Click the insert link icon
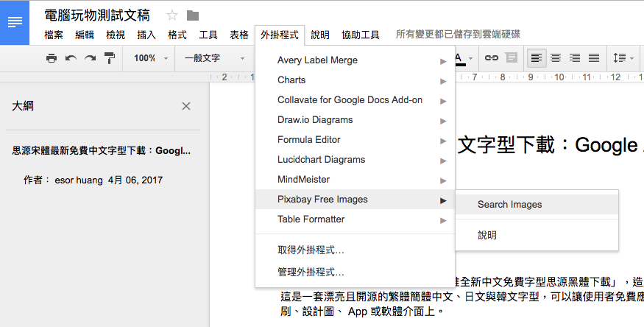Viewport: 644px width, 327px height. [491, 58]
